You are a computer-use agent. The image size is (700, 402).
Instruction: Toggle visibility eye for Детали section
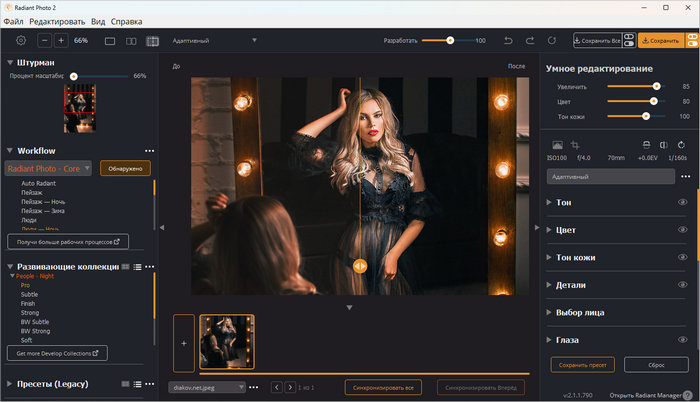click(683, 285)
